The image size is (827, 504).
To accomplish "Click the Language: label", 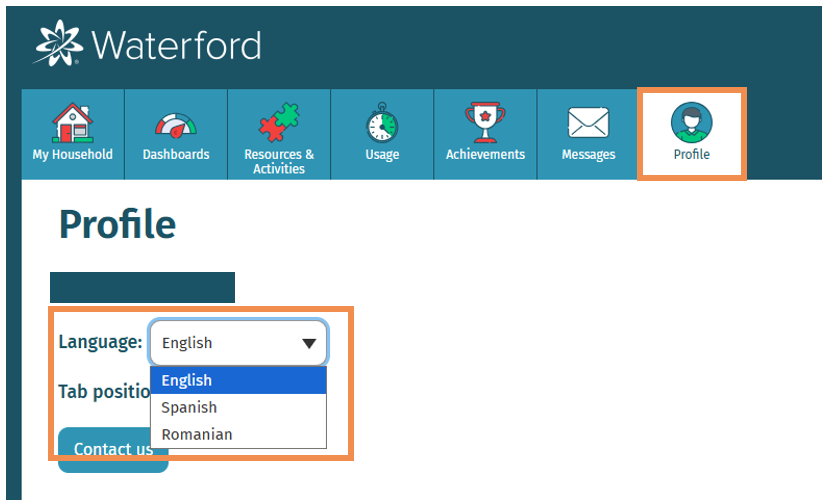I will click(x=100, y=342).
